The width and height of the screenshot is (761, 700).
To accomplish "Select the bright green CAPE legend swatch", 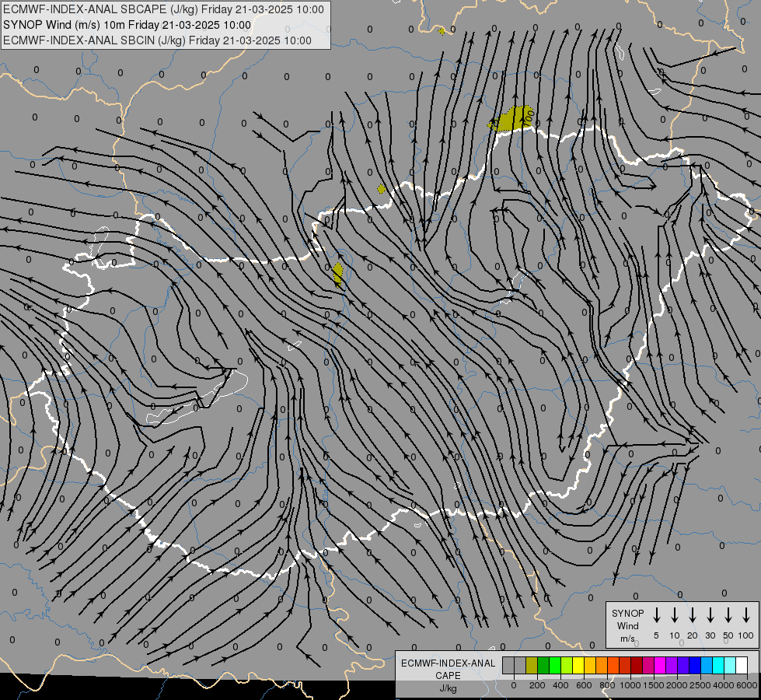I will coord(555,665).
